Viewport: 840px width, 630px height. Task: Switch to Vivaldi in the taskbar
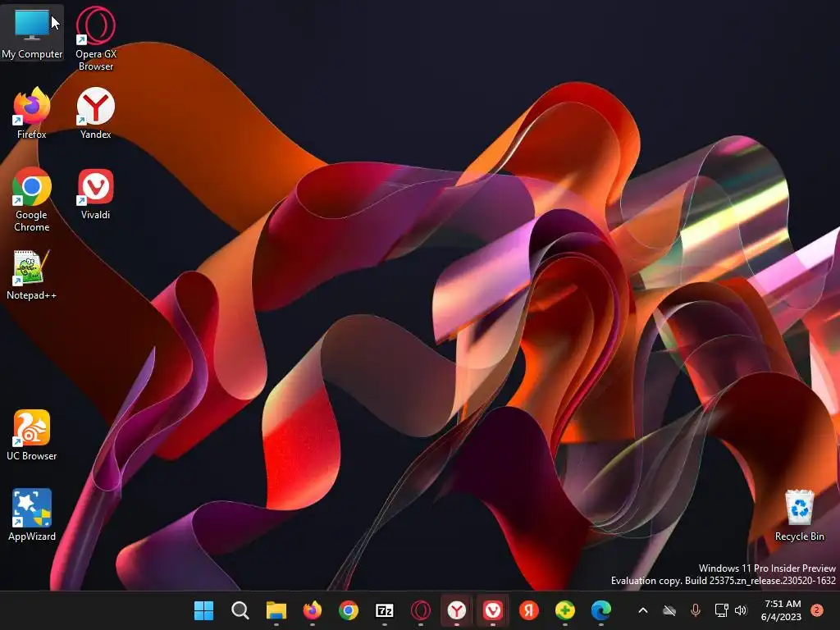point(493,610)
